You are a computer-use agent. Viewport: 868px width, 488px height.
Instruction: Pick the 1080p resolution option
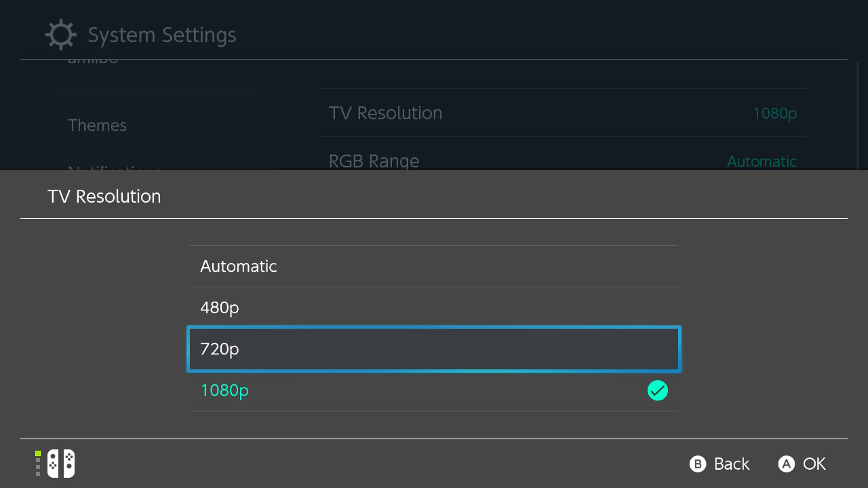[433, 390]
